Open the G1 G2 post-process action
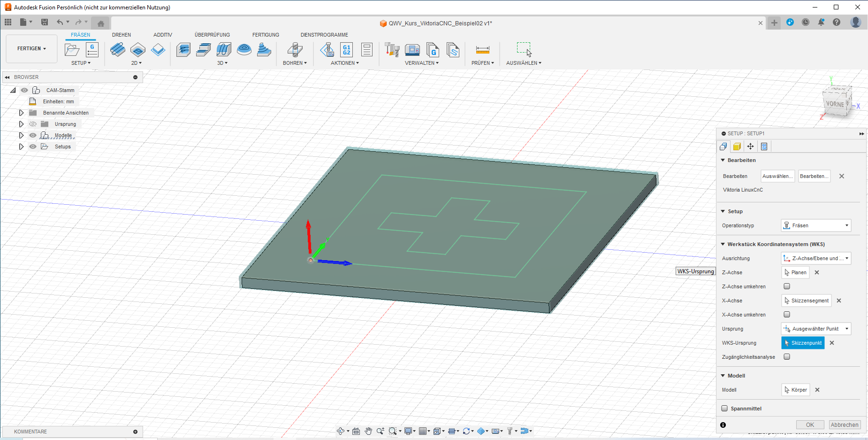 coord(347,50)
